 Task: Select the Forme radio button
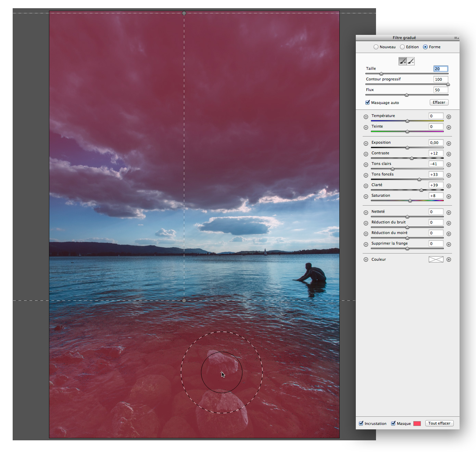pyautogui.click(x=425, y=47)
